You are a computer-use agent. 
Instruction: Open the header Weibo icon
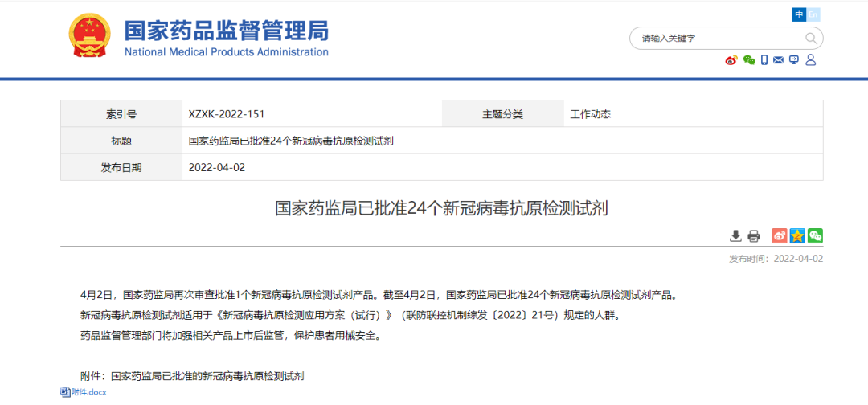click(x=731, y=60)
